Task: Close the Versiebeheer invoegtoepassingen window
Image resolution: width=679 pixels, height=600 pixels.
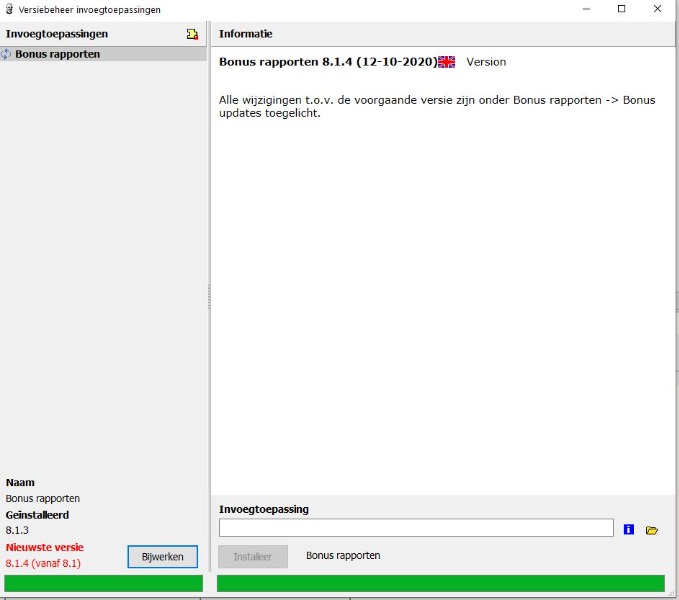Action: (x=656, y=9)
